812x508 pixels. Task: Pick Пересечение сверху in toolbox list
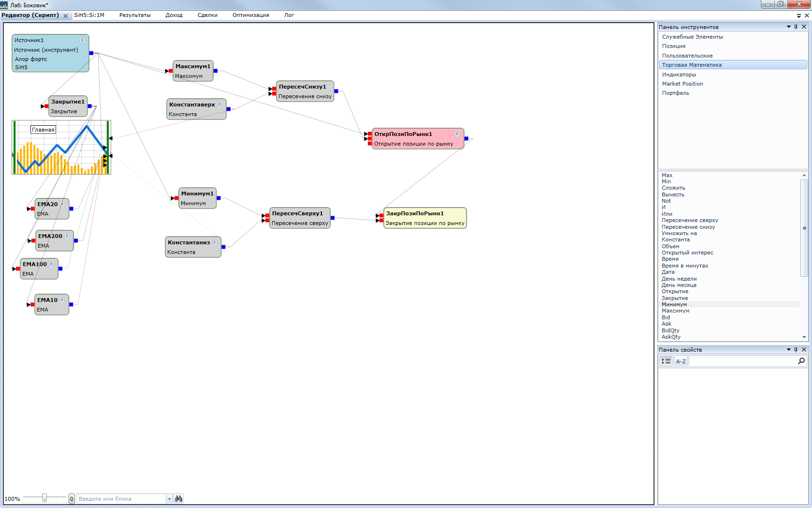tap(690, 220)
